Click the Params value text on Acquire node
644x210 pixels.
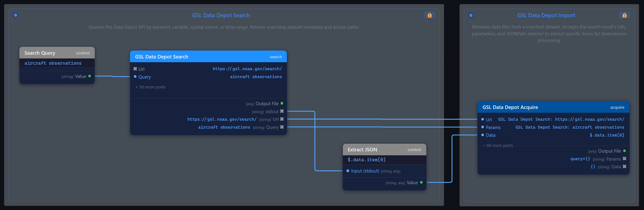click(x=570, y=127)
